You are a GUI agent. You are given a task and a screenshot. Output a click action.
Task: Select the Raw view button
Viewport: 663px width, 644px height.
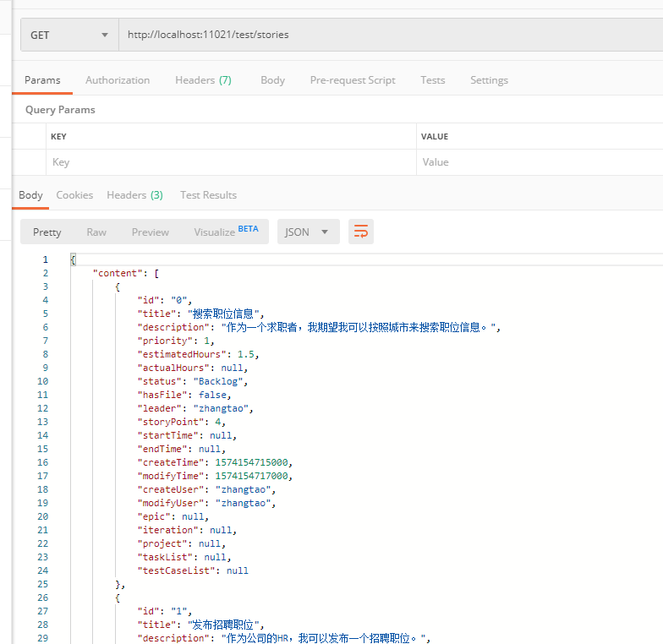pyautogui.click(x=96, y=232)
